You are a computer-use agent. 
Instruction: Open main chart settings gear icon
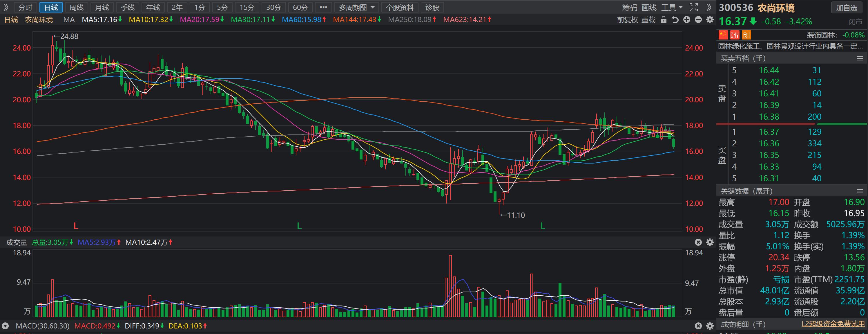[710, 19]
